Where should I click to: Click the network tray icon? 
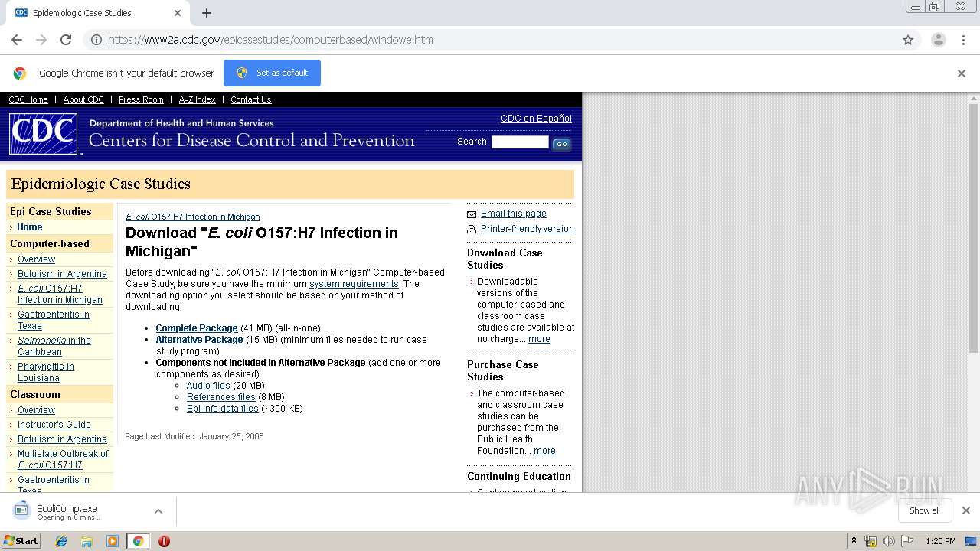871,541
